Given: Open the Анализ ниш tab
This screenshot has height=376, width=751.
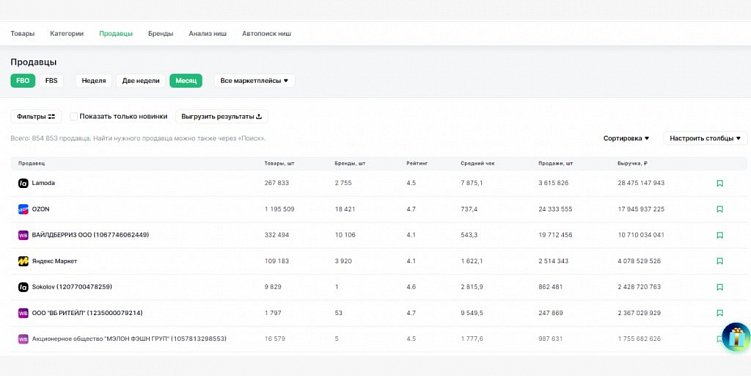Looking at the screenshot, I should pos(207,34).
